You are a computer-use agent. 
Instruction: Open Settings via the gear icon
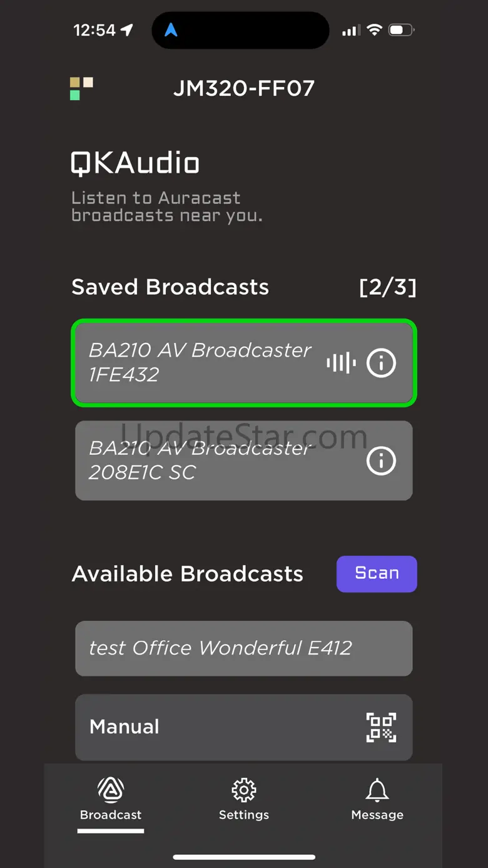pyautogui.click(x=243, y=790)
